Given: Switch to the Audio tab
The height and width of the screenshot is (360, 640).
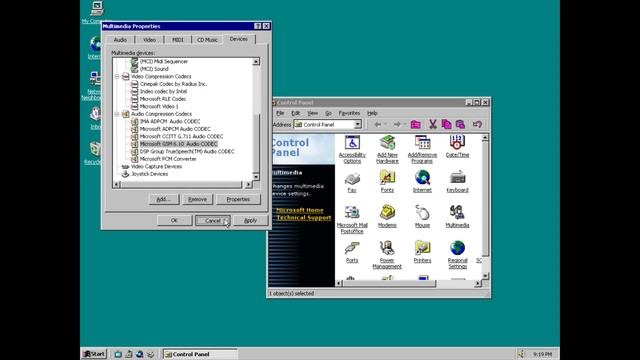Looking at the screenshot, I should tap(120, 40).
